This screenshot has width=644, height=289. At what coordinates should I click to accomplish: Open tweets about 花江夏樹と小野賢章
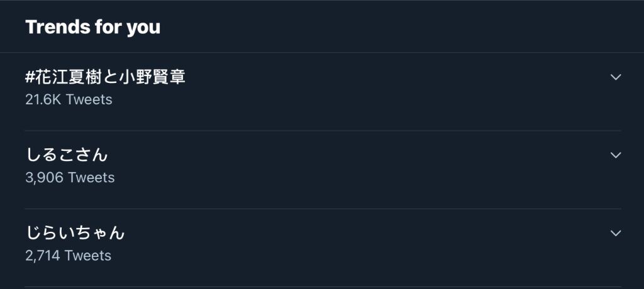(x=105, y=77)
